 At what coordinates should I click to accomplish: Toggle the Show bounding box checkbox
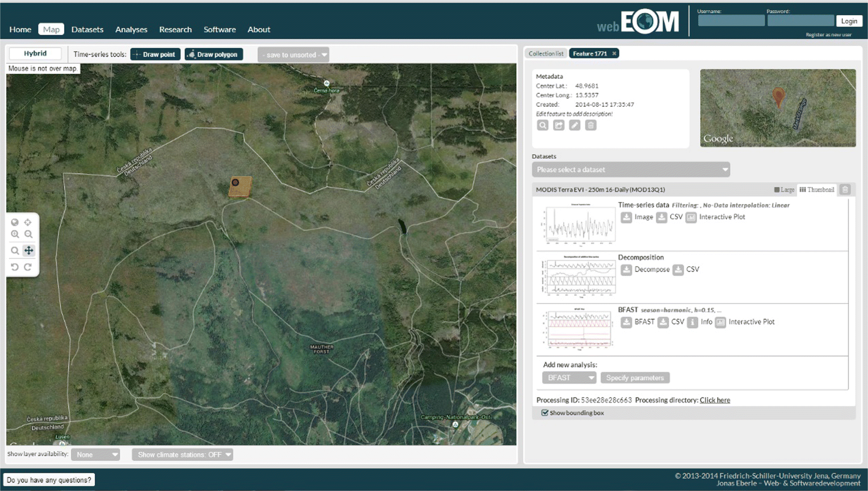pyautogui.click(x=545, y=413)
